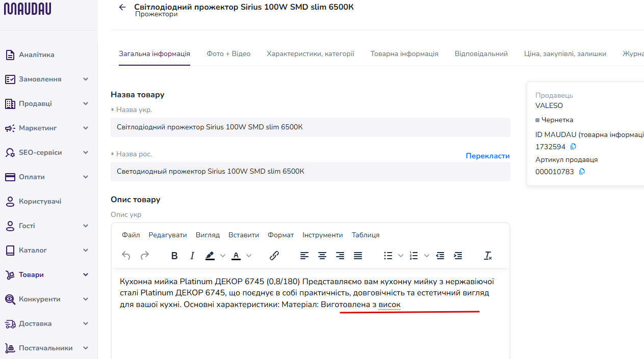Viewport: 644px width, 359px height.
Task: Click the SEO-сервіси icon
Action: click(10, 153)
